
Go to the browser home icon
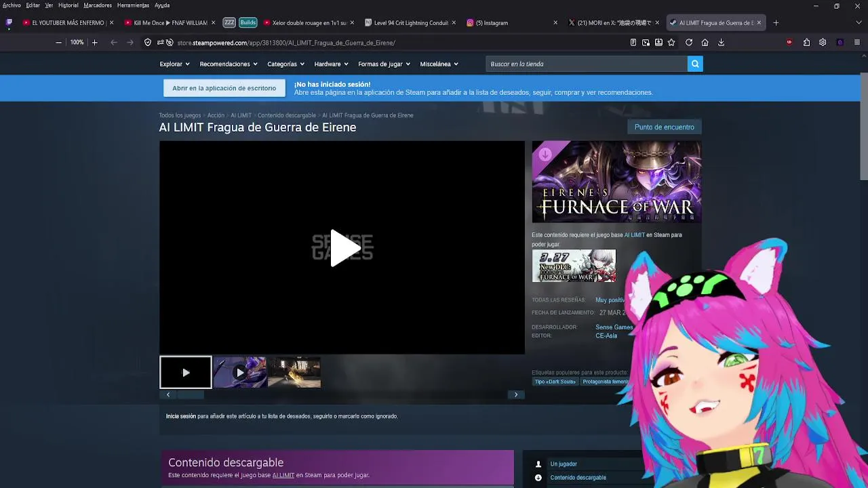tap(705, 42)
